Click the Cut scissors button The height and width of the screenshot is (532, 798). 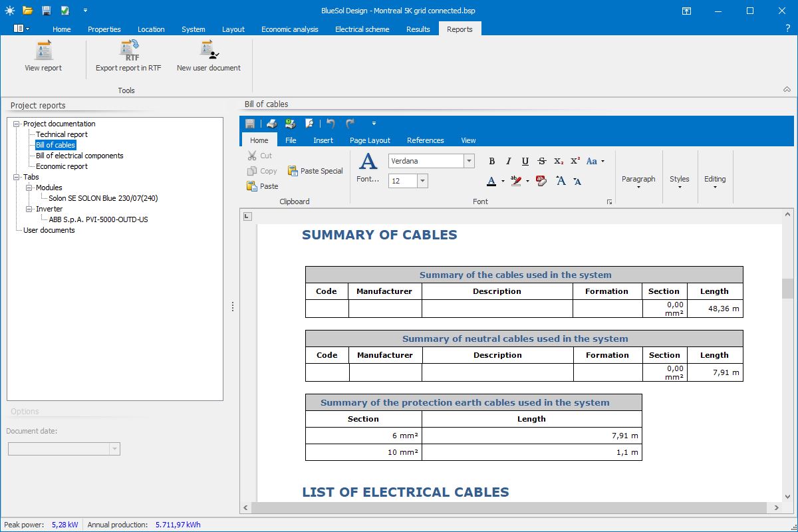(x=259, y=156)
